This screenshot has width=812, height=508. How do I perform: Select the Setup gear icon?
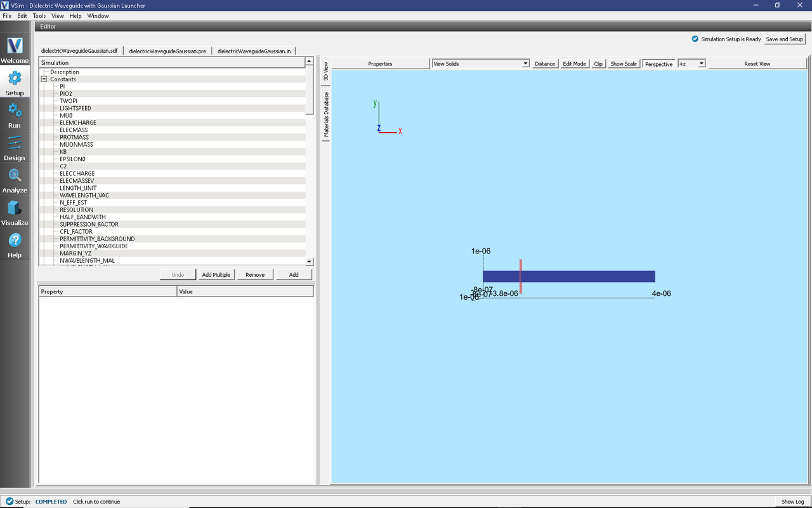[15, 78]
